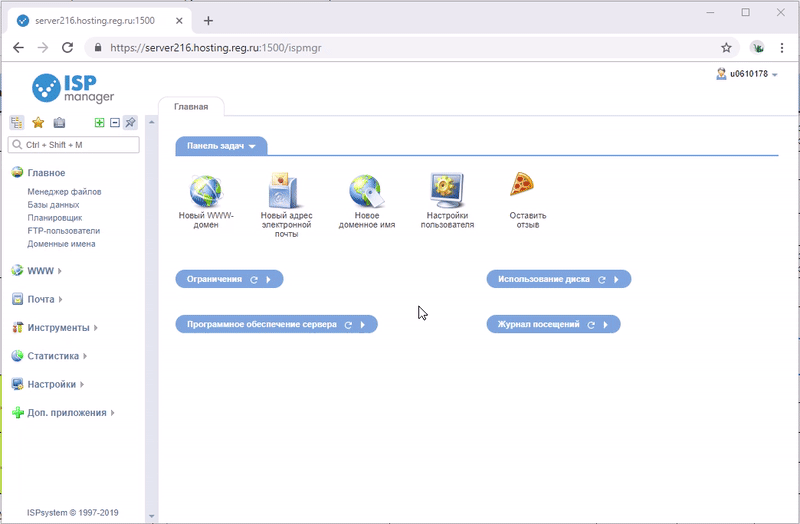Expand the Журнал посещений panel arrow
Viewport: 800px width, 524px height.
(x=606, y=325)
